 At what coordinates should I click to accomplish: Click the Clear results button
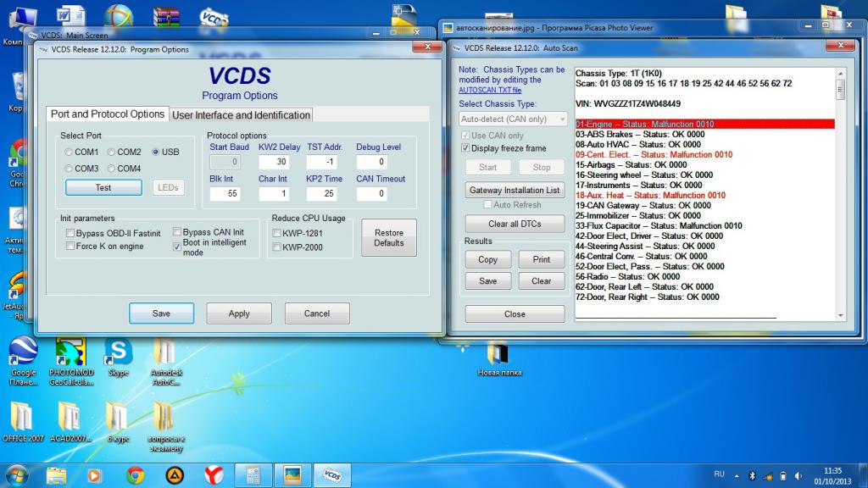(x=542, y=281)
